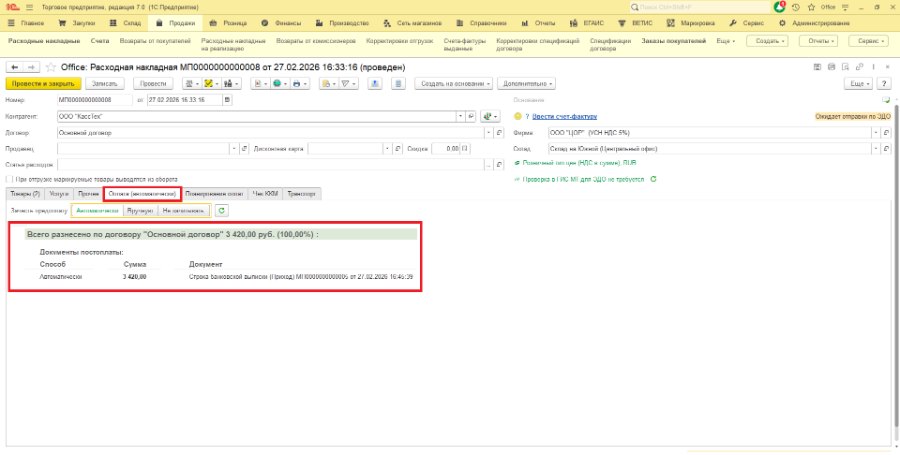Expand Фирма dropdown list

coord(876,133)
